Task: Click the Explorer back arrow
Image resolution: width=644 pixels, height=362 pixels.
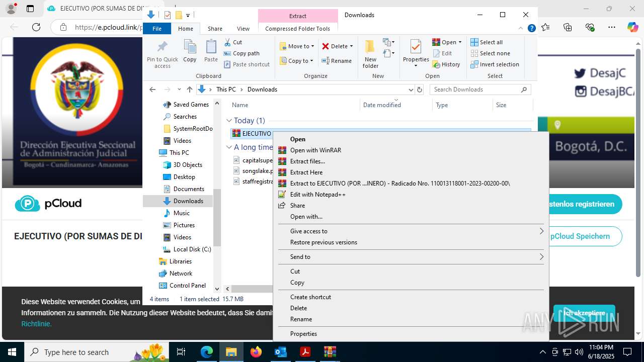Action: [x=152, y=89]
